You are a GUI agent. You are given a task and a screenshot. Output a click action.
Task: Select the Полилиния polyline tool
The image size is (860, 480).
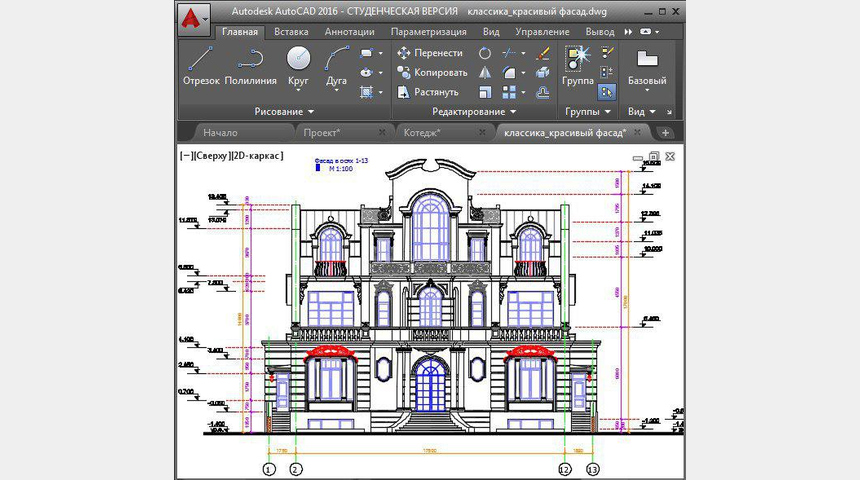tap(251, 66)
